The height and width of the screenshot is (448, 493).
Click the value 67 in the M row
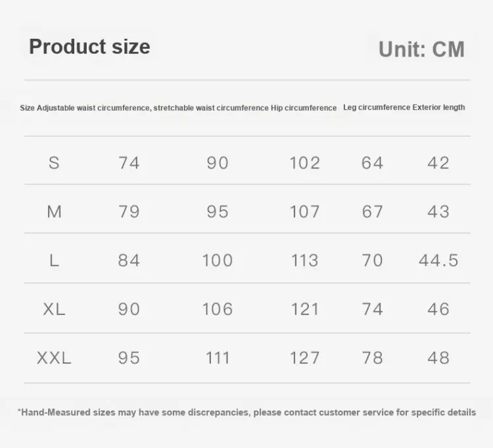point(373,211)
